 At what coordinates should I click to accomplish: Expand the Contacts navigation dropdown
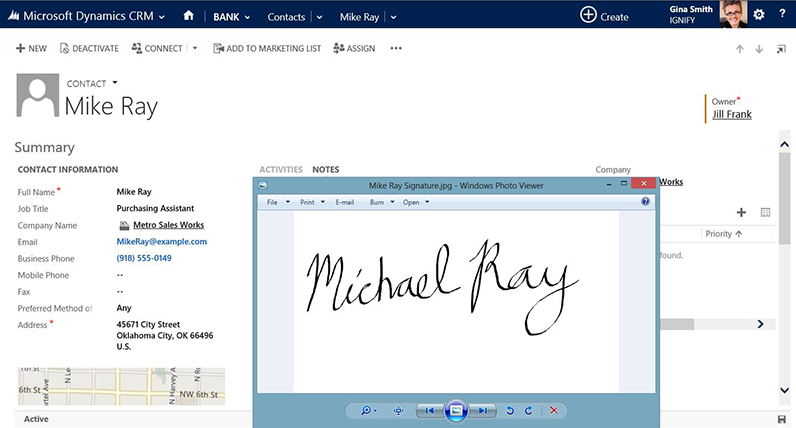pyautogui.click(x=319, y=17)
